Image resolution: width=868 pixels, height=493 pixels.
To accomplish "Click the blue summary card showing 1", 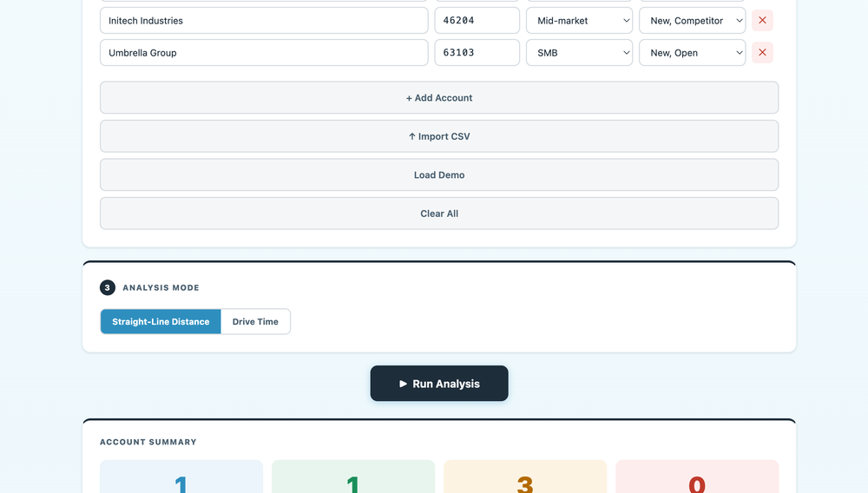I will click(181, 477).
